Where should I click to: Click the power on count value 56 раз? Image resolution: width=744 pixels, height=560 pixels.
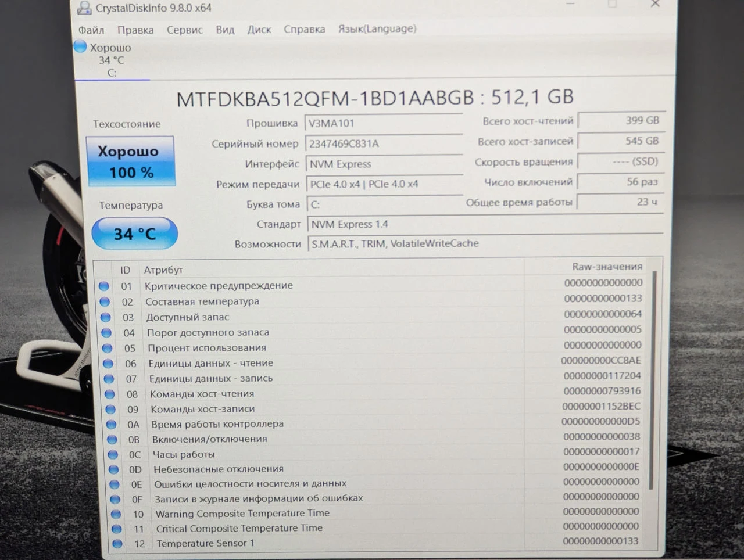[x=620, y=182]
